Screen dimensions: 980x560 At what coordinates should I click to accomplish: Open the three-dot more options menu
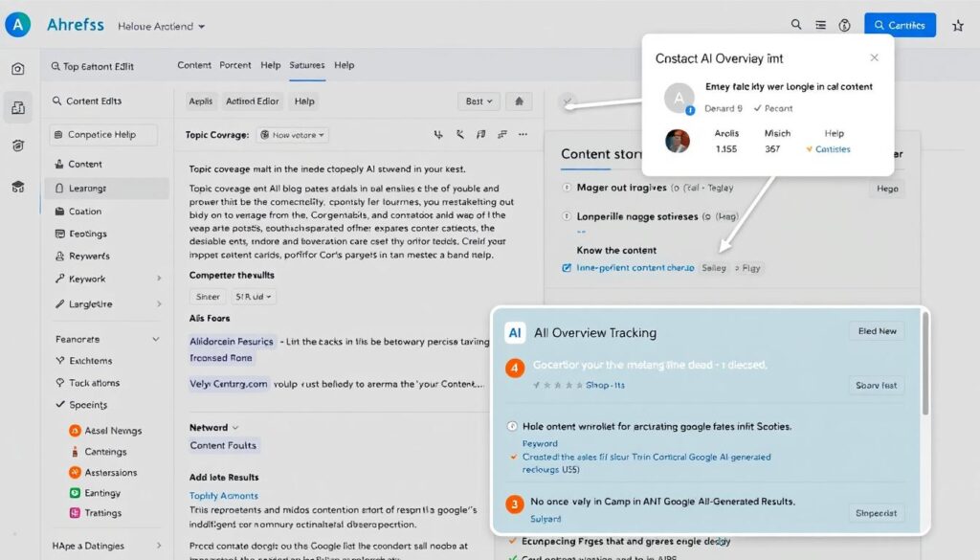coord(523,134)
